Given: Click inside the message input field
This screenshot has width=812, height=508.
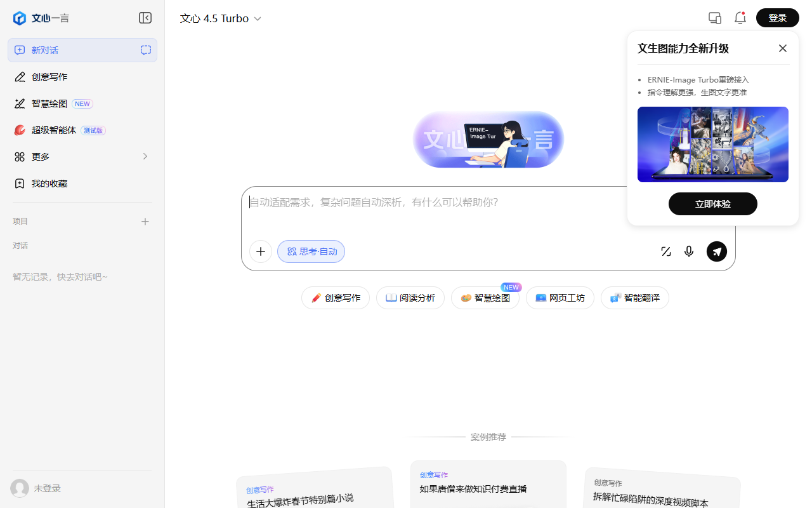Looking at the screenshot, I should pyautogui.click(x=444, y=202).
